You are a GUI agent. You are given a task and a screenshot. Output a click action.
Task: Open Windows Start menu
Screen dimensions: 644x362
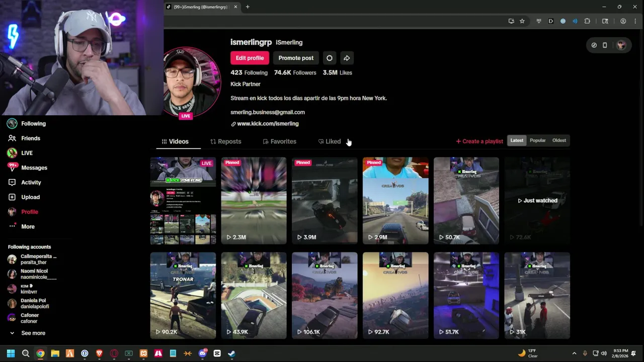[11, 353]
